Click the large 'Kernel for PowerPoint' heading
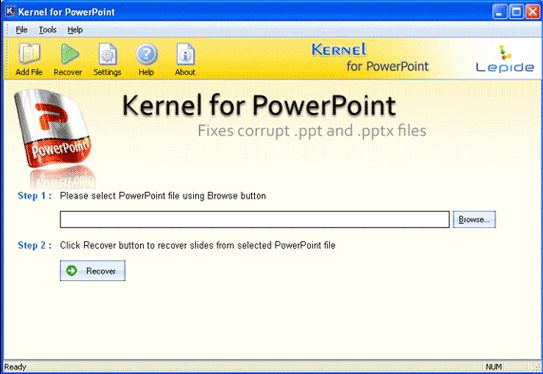Viewport: 543px width, 374px height. (x=259, y=105)
